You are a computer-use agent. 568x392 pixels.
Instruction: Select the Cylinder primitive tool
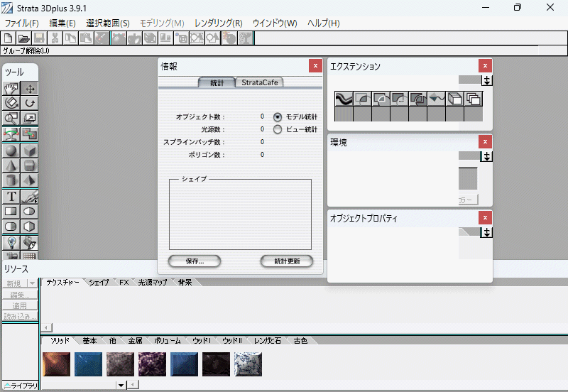pos(11,180)
